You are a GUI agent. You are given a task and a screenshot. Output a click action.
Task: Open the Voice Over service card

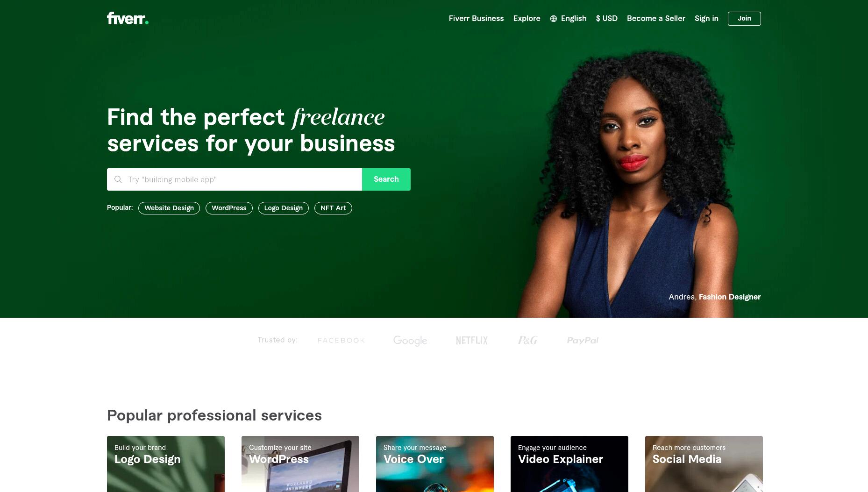435,464
